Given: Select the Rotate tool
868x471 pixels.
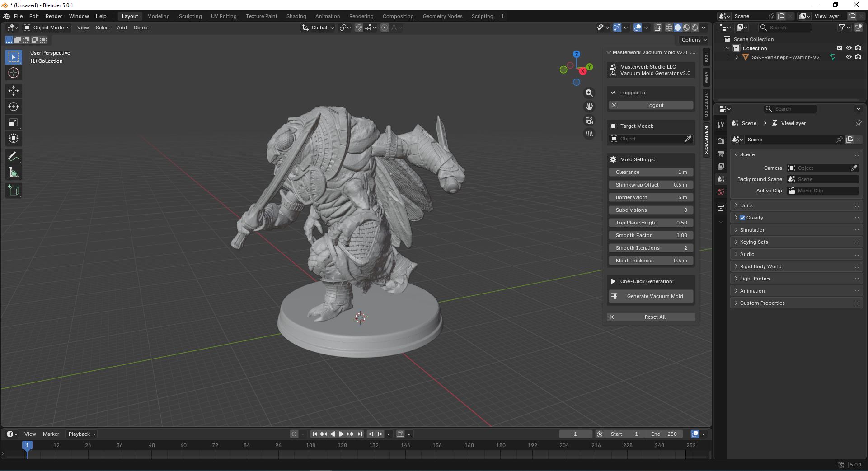Looking at the screenshot, I should pos(14,107).
